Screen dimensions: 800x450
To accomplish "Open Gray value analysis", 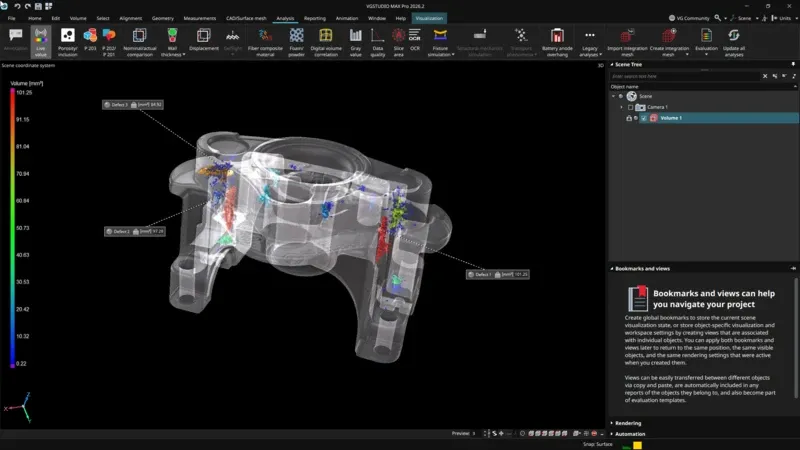I will coord(356,41).
